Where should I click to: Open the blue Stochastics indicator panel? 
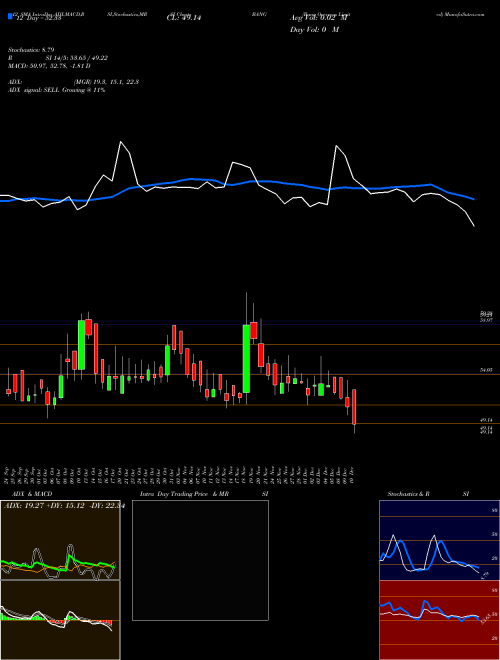pos(439,540)
